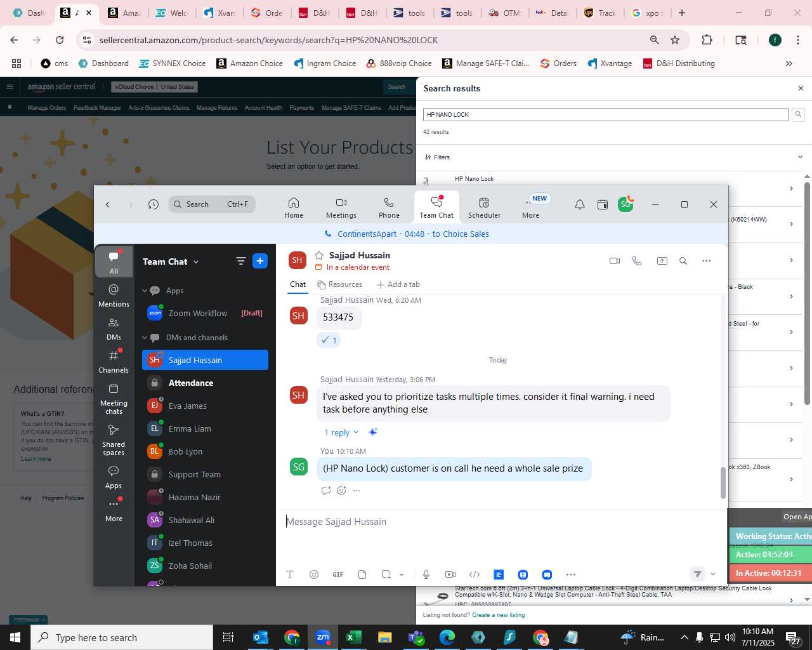This screenshot has height=650, width=812.
Task: Summarize thread with AI sparkle icon
Action: 373,432
